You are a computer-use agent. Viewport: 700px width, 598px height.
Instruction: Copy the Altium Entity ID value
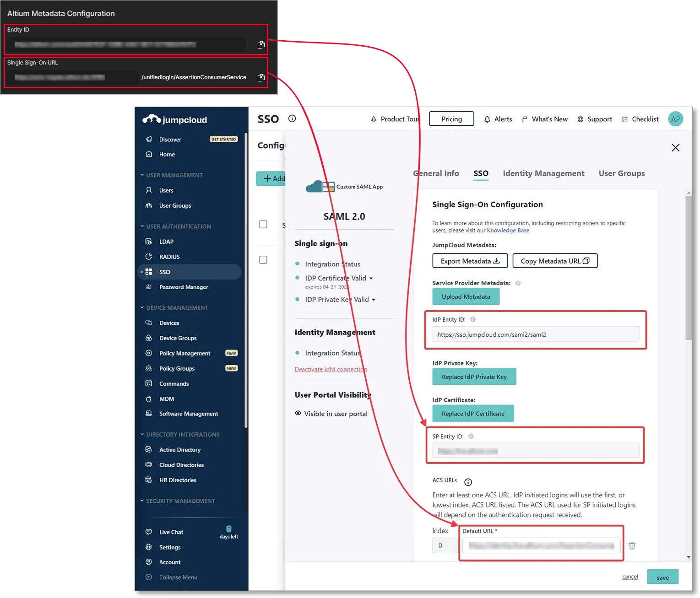[x=261, y=45]
